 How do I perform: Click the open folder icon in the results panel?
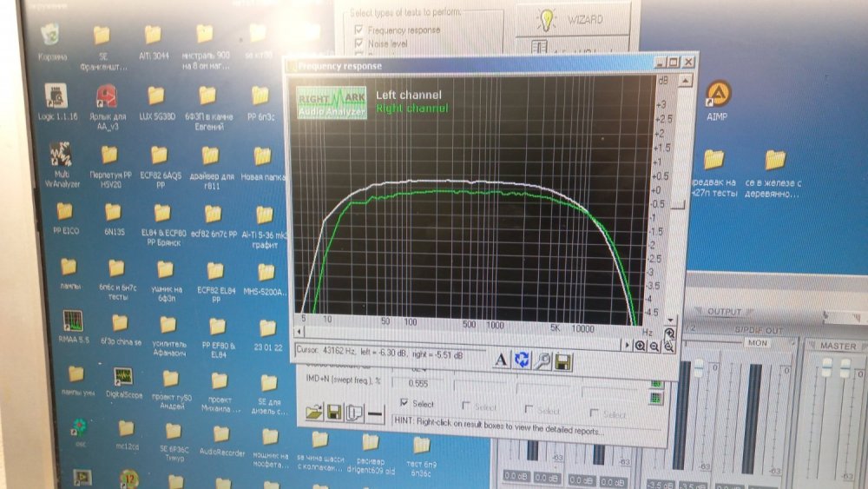click(312, 412)
